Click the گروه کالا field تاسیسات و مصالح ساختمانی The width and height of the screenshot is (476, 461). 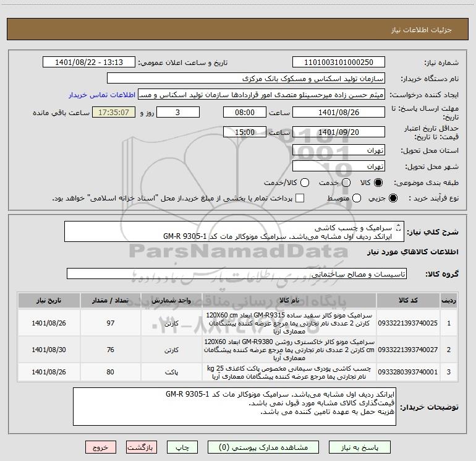point(237,274)
